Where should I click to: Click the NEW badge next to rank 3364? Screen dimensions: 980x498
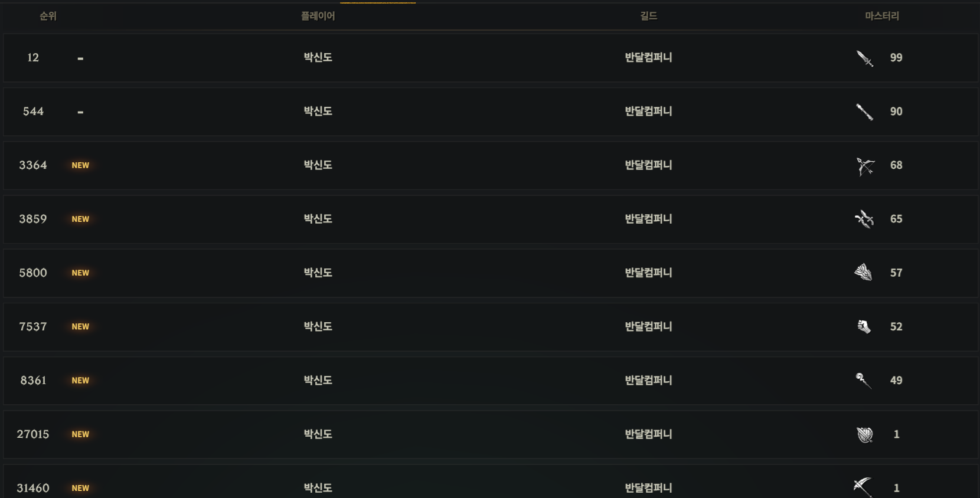pyautogui.click(x=80, y=166)
